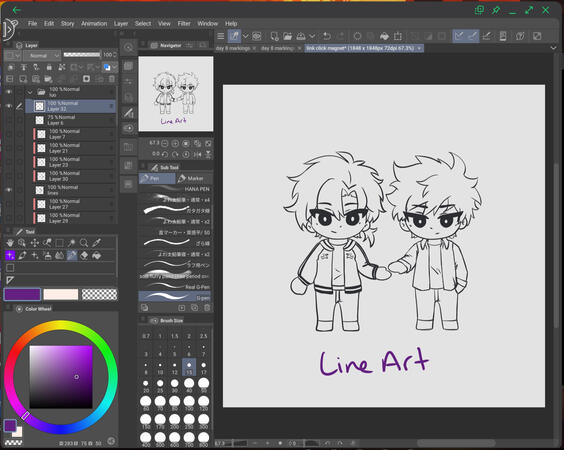Open the Window menu

(x=208, y=23)
